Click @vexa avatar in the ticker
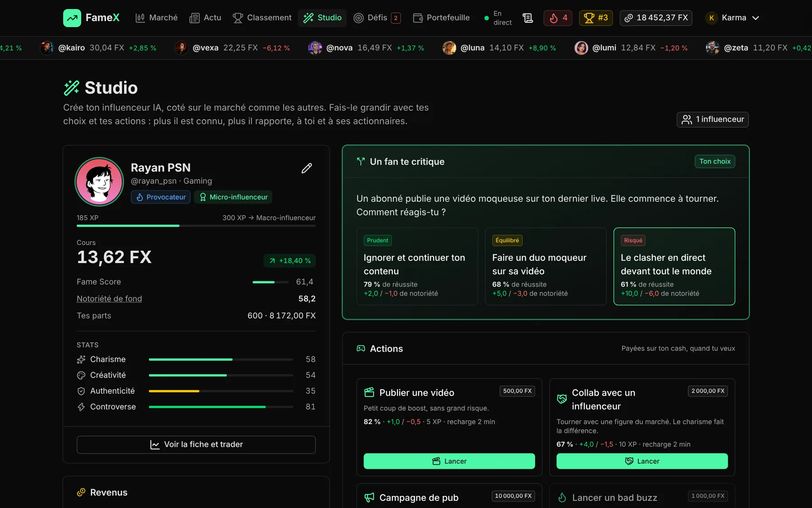Viewport: 812px width, 508px height. [x=181, y=48]
